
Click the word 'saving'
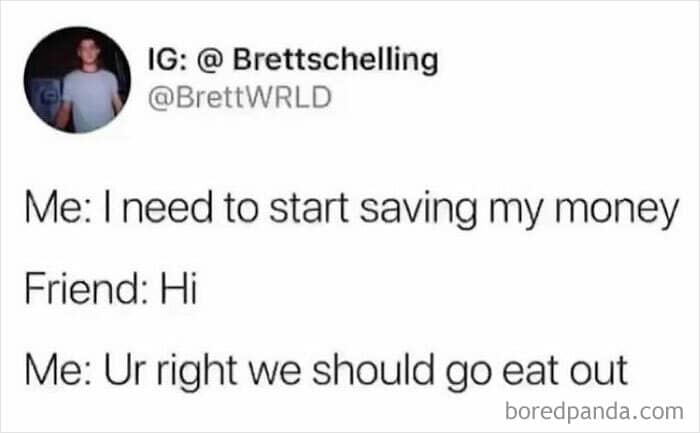(x=418, y=211)
